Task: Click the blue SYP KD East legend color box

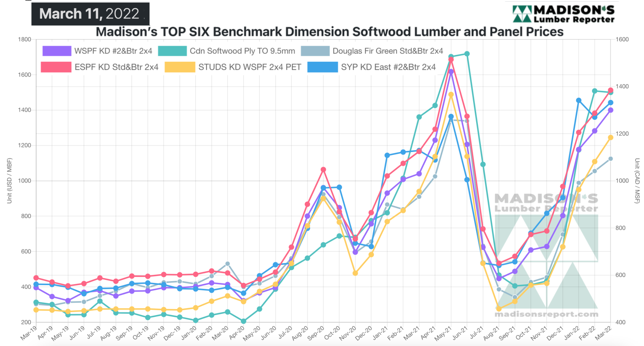Action: click(x=322, y=67)
